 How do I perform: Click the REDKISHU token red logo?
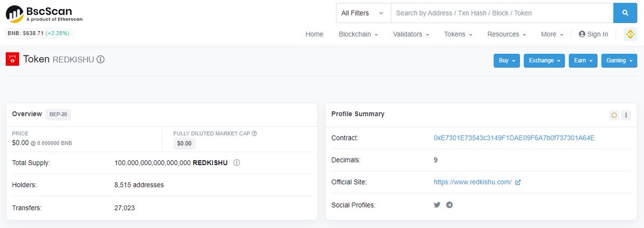tap(12, 59)
